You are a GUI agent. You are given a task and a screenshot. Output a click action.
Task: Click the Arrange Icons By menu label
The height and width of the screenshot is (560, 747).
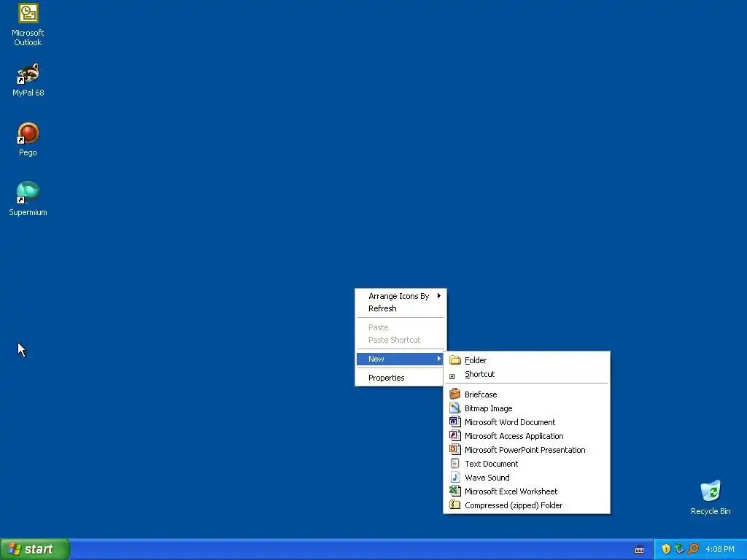click(399, 296)
